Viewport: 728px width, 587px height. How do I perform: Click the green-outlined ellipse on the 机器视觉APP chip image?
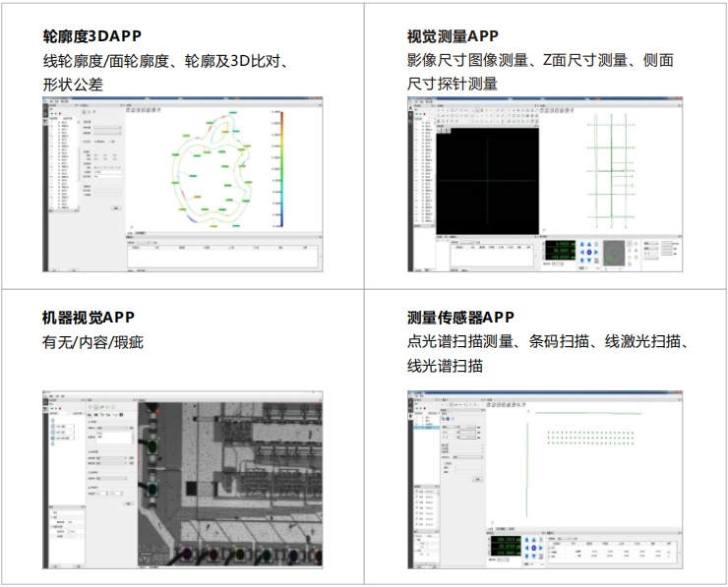tap(152, 446)
